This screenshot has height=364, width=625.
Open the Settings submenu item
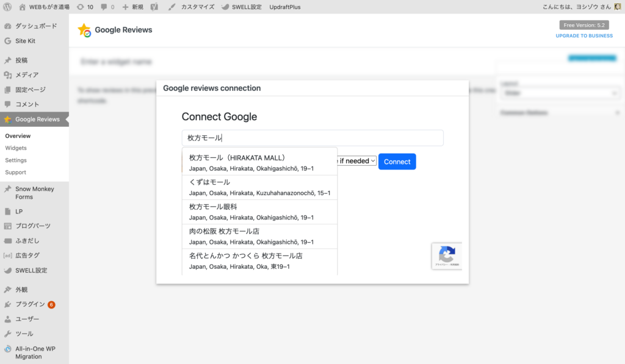coord(16,160)
